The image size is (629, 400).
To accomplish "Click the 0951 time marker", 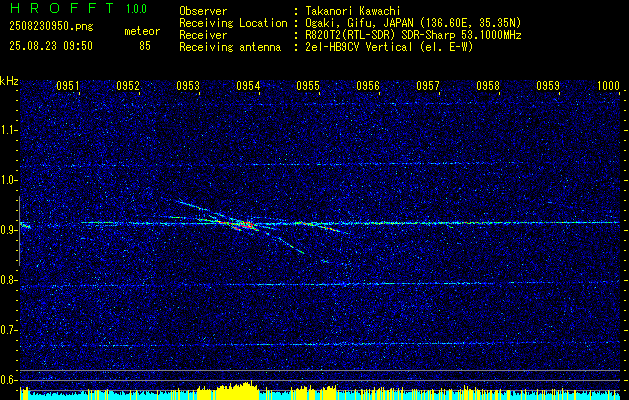I will (67, 85).
